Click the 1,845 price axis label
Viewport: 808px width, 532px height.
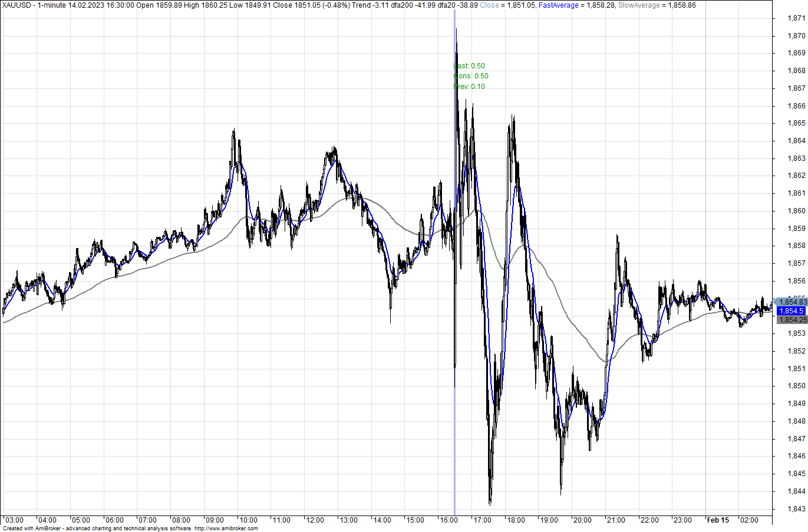(x=797, y=474)
